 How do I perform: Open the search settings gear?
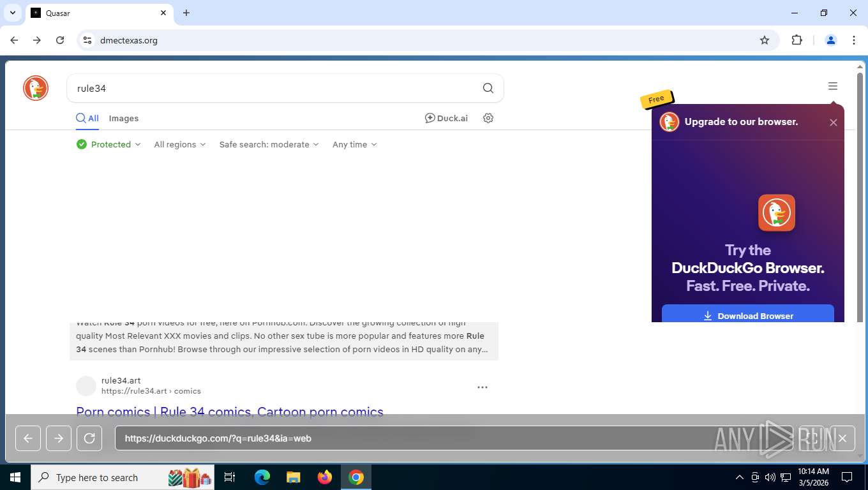point(488,118)
